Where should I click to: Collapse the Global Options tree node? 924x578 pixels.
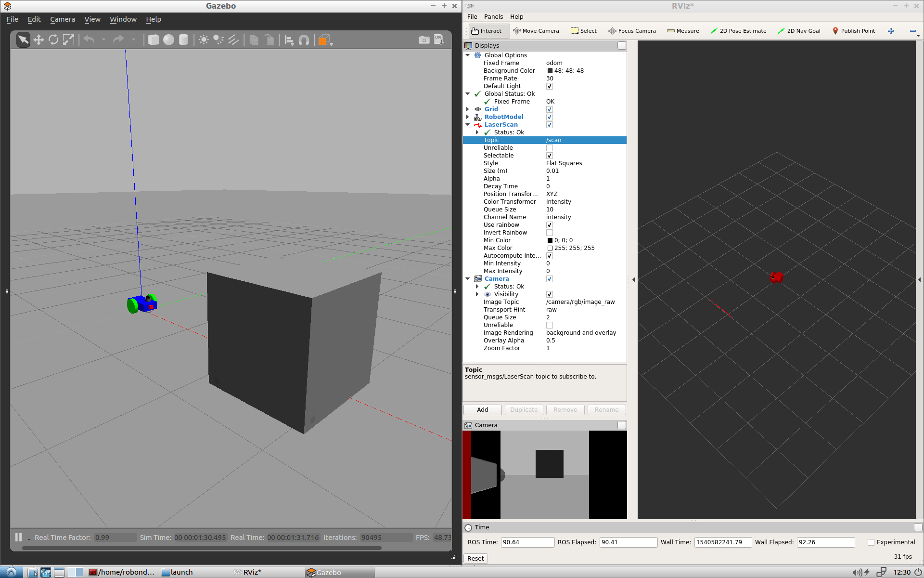[x=468, y=55]
